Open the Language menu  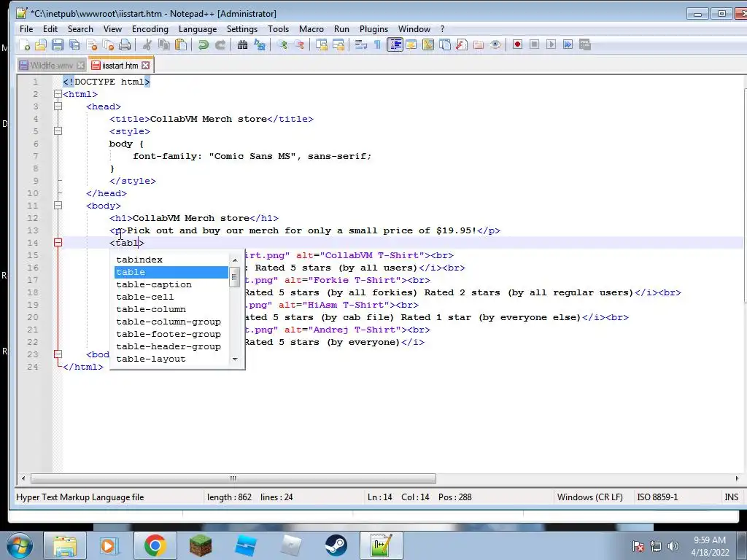point(198,29)
